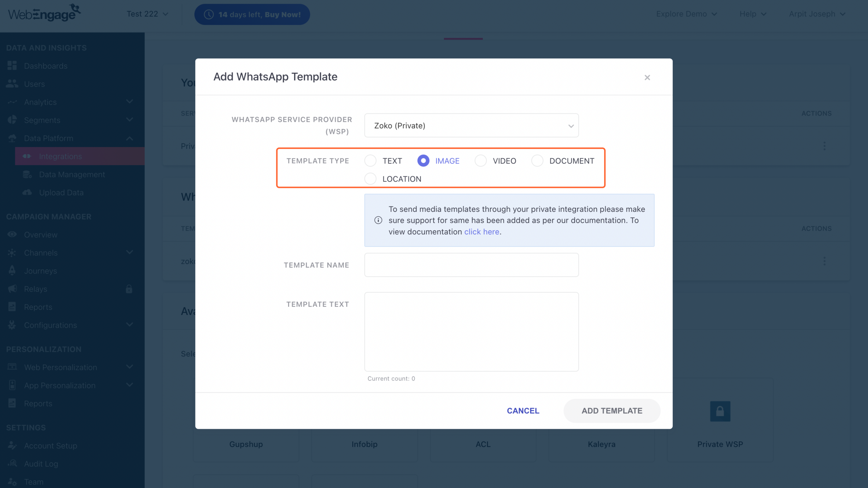This screenshot has width=868, height=488.
Task: Open the Test 222 project dropdown
Action: coord(147,14)
